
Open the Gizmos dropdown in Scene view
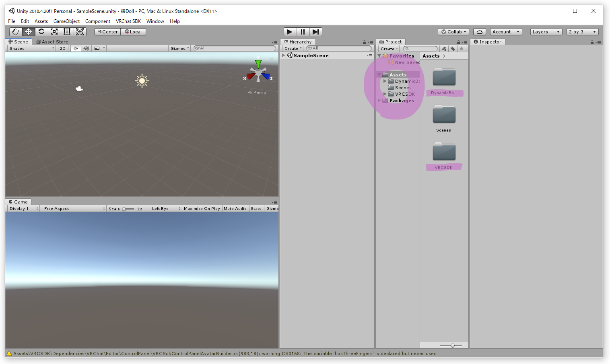pos(179,48)
